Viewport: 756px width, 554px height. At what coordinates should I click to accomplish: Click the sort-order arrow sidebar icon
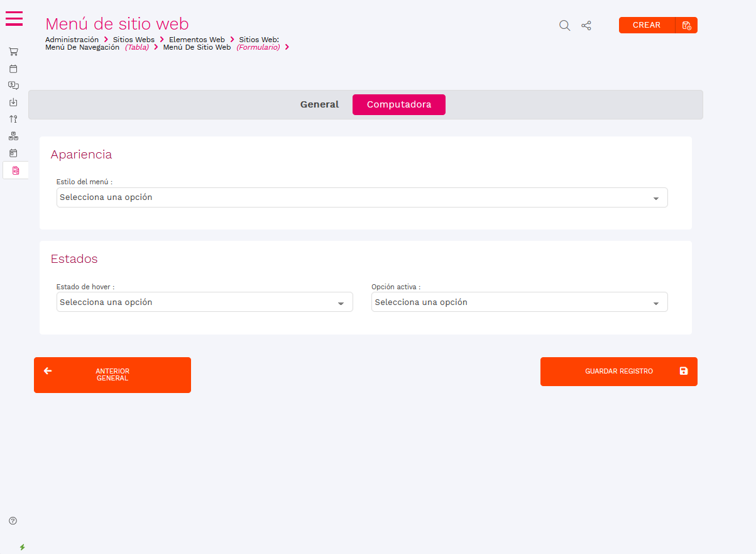tap(13, 119)
